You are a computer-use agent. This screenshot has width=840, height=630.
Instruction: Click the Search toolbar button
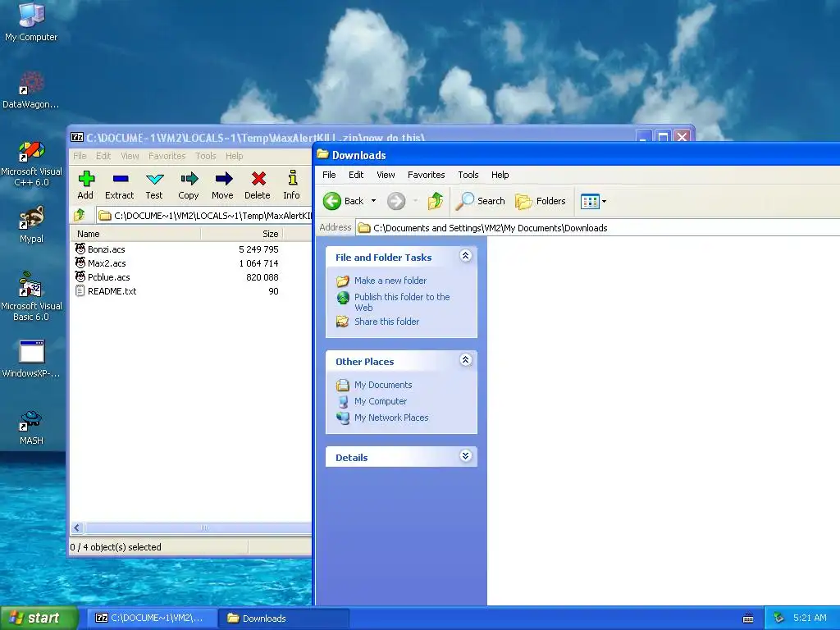[x=480, y=201]
